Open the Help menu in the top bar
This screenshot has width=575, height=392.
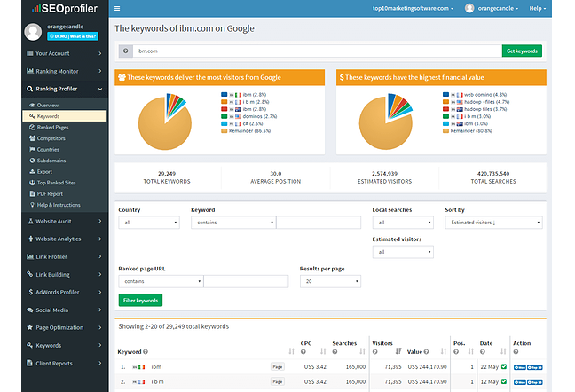[x=538, y=8]
